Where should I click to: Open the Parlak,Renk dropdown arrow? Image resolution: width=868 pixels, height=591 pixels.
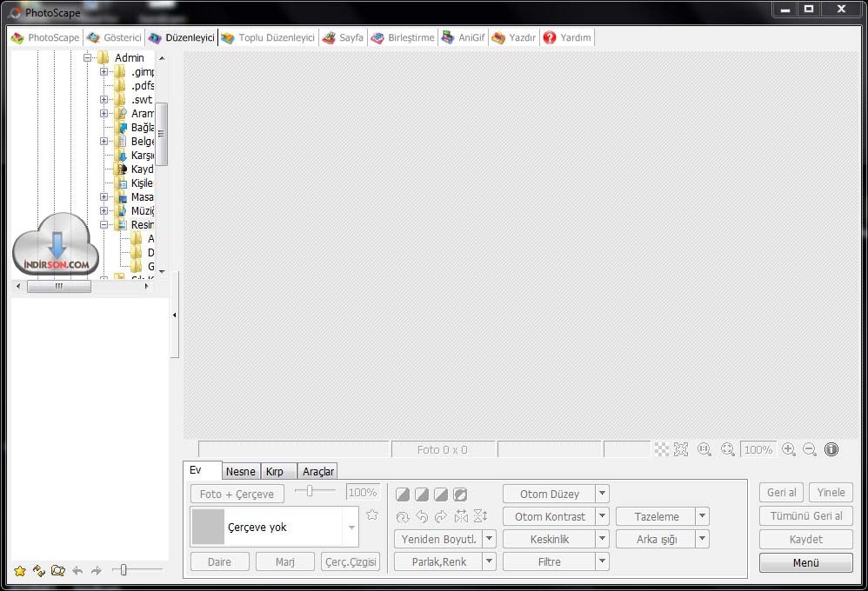(x=490, y=561)
